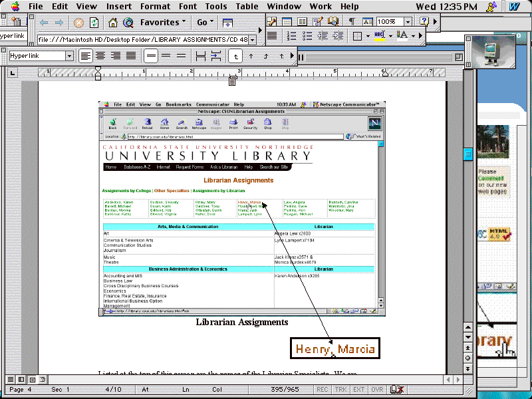Click the Search the Web icon
Image resolution: width=532 pixels, height=399 pixels.
coord(128,23)
